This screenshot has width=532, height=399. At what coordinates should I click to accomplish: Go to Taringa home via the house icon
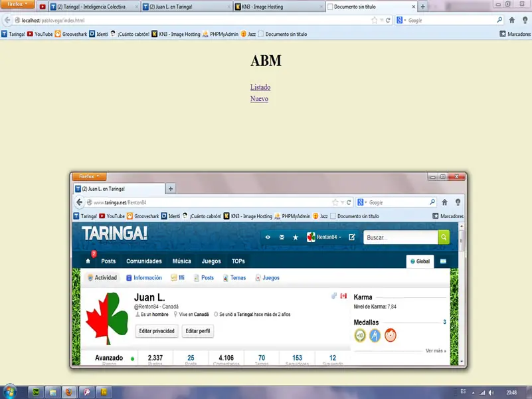point(88,261)
